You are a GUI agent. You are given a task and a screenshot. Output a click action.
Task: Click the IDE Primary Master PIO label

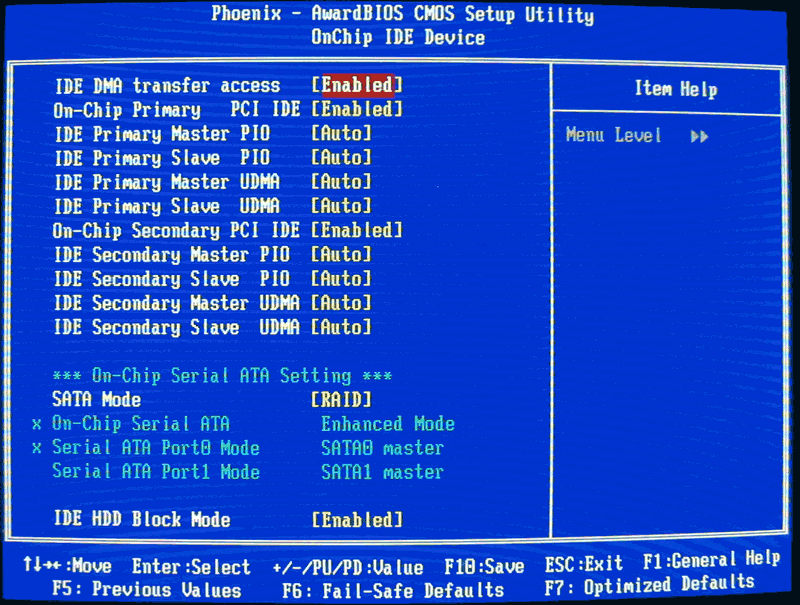click(x=163, y=134)
